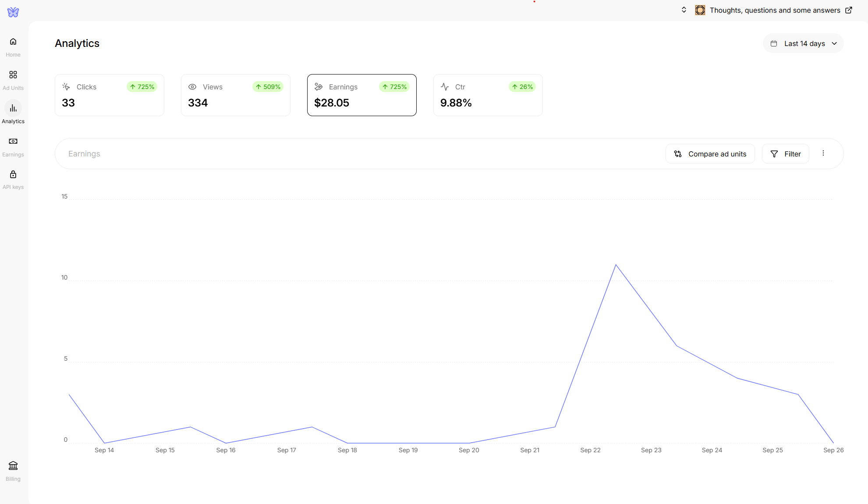Open external link icon beside site name

tap(849, 10)
